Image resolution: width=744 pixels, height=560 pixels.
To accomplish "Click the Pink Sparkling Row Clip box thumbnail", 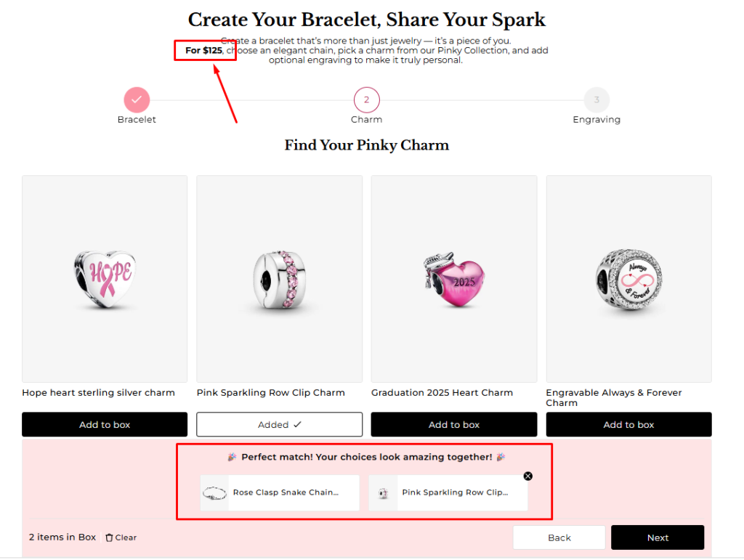I will 383,492.
